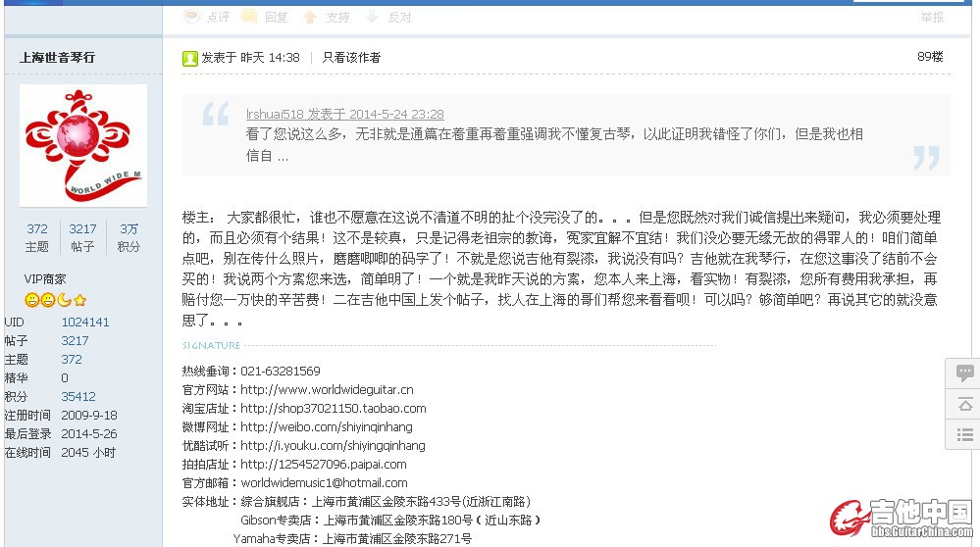
Task: Click the 上海世音琴行 avatar image
Action: click(83, 145)
